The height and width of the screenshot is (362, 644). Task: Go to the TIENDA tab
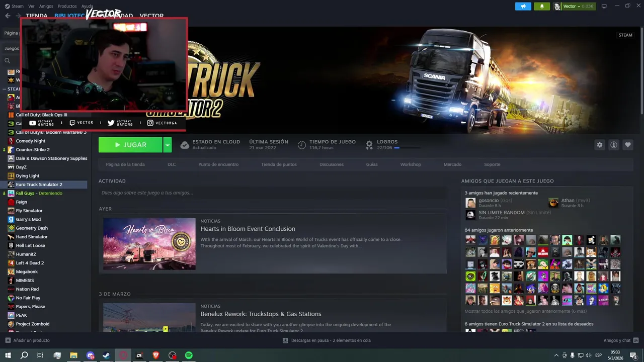click(37, 16)
